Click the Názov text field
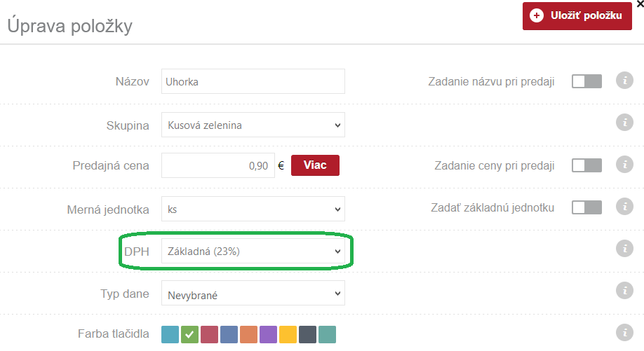This screenshot has width=644, height=351. (253, 81)
